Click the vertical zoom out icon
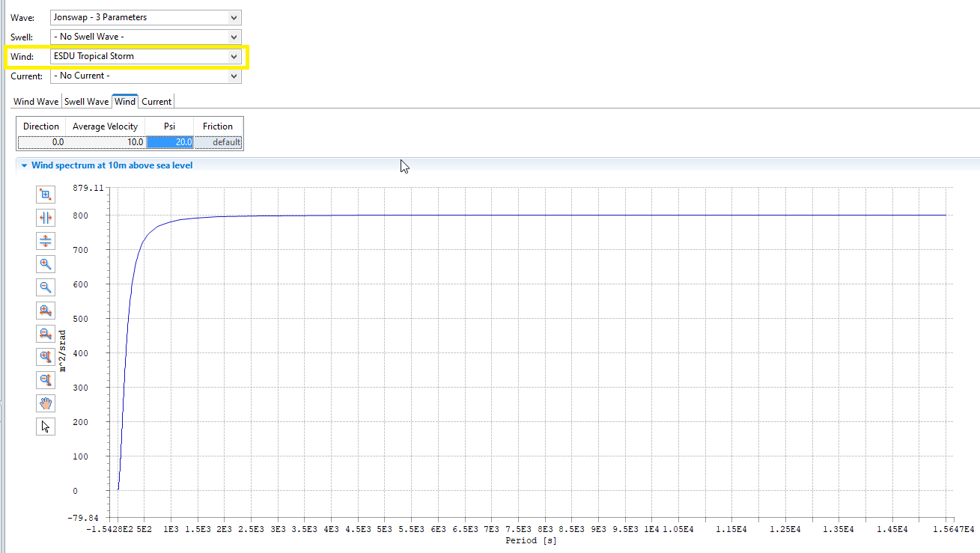 [x=46, y=380]
